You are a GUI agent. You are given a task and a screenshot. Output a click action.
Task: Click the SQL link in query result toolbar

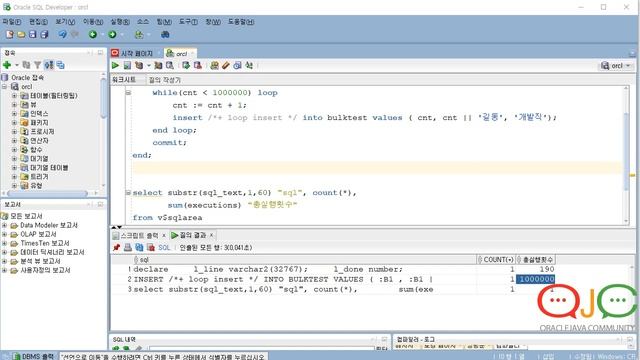tap(164, 247)
